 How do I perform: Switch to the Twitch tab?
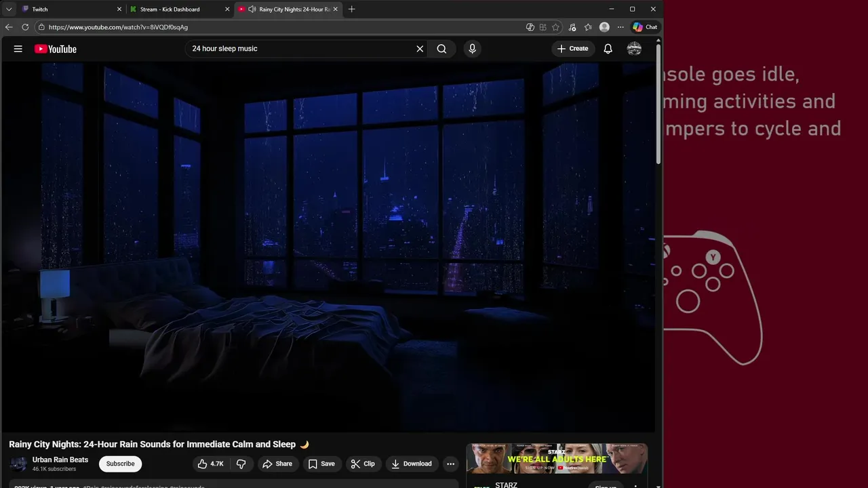(71, 9)
